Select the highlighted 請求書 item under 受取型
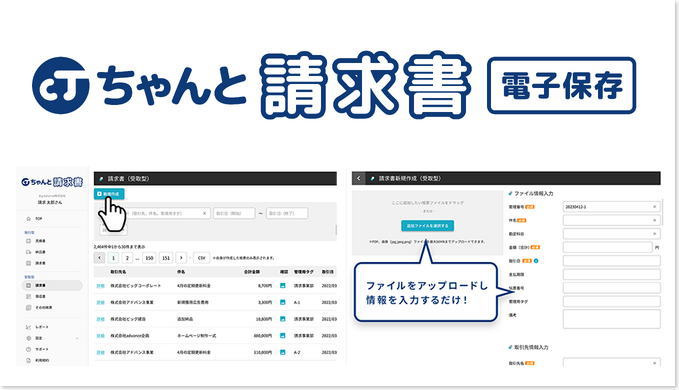Image resolution: width=679 pixels, height=390 pixels. 52,285
